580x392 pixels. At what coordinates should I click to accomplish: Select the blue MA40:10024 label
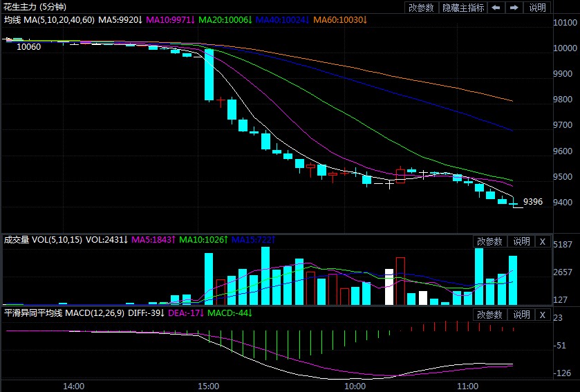tap(283, 20)
